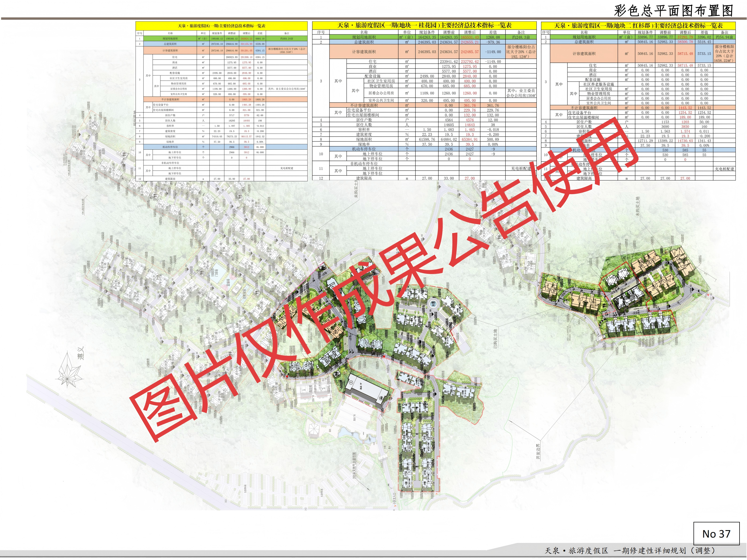Viewport: 747px width, 560px height.
Task: Click the 地块二 红杉郡 table title
Action: click(638, 26)
